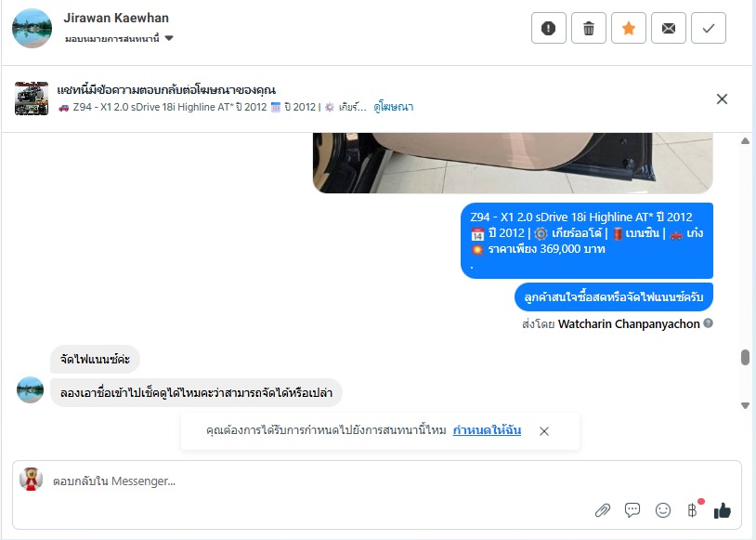Mark conversation unread with envelope icon
Screen dimensions: 756x540
tap(669, 29)
